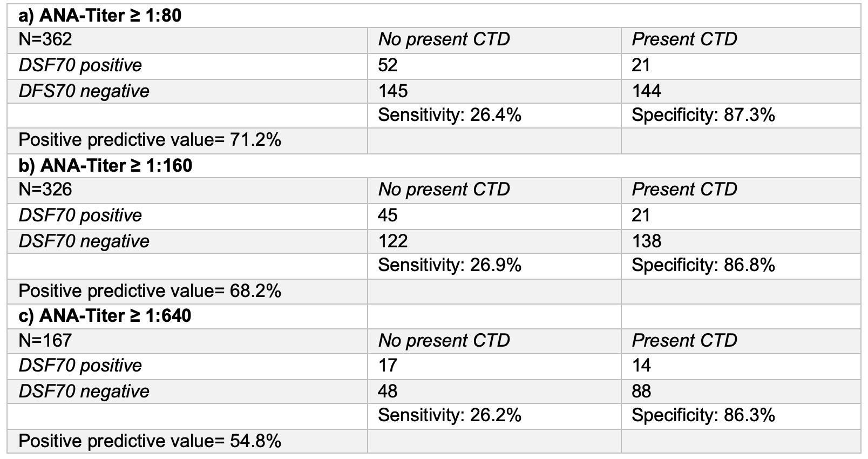The width and height of the screenshot is (868, 459).
Task: Click the cell showing 138
Action: (646, 241)
